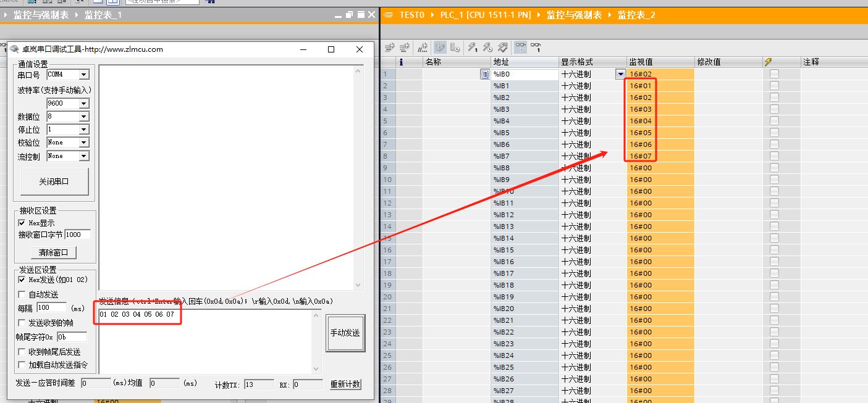Click the 监控表_1 breadcrumb title
868x403 pixels.
pos(103,15)
